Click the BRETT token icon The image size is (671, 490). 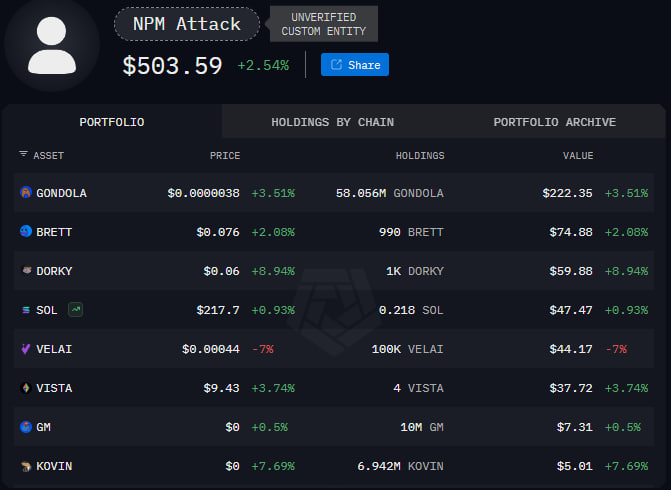coord(26,231)
